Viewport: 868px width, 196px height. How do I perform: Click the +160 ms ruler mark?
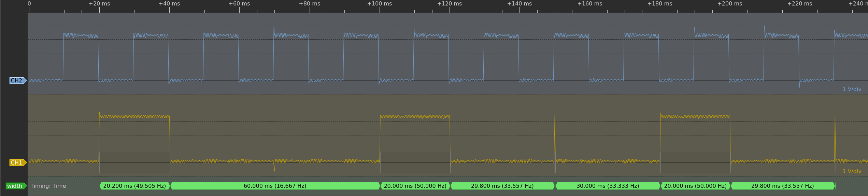pyautogui.click(x=590, y=4)
